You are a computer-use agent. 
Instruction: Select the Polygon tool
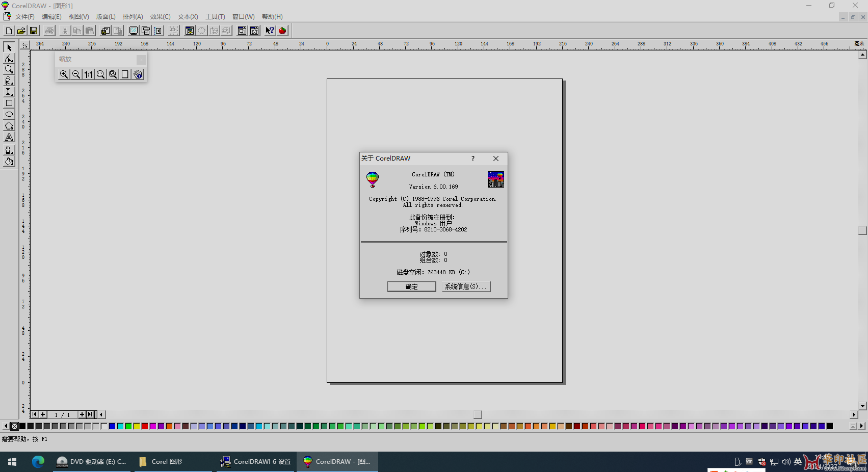9,126
